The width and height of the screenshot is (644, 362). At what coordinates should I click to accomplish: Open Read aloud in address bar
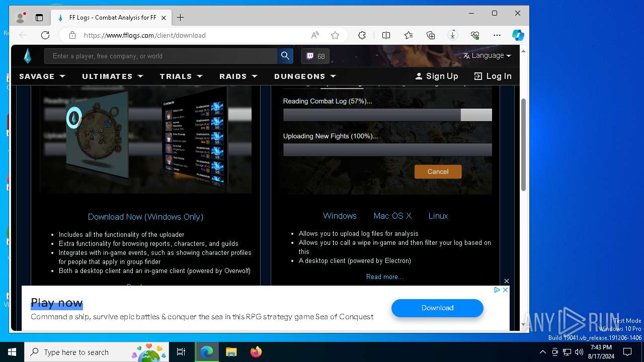click(x=315, y=35)
